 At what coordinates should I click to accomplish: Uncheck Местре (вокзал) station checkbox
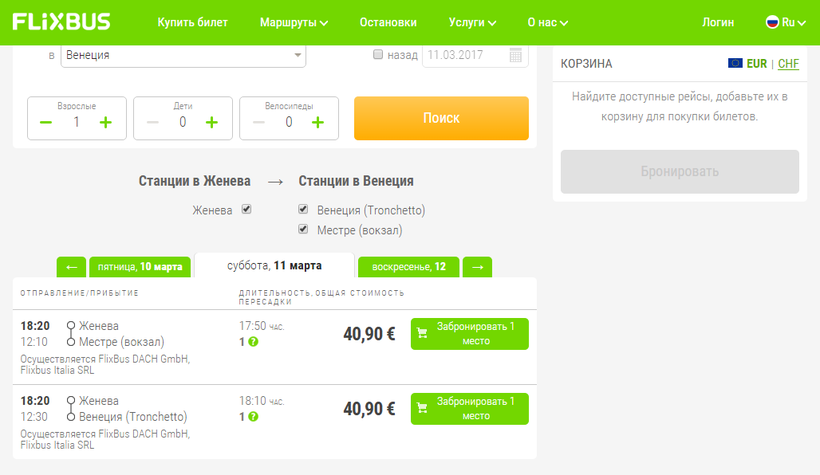click(x=303, y=230)
